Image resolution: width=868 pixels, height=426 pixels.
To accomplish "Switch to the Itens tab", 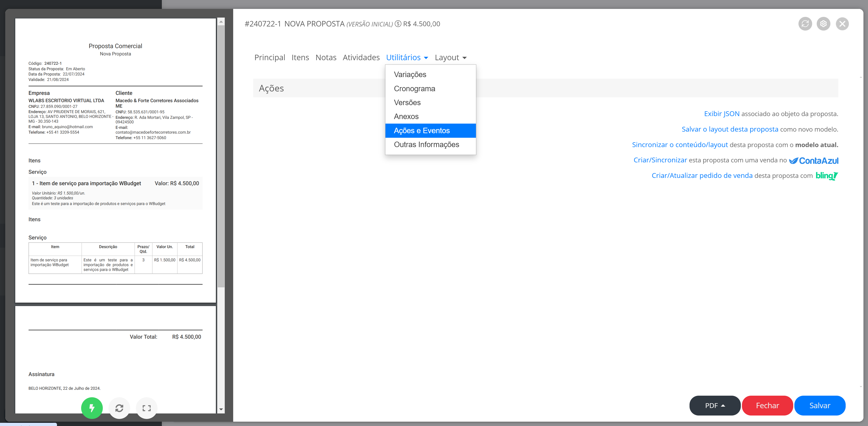I will pyautogui.click(x=300, y=58).
